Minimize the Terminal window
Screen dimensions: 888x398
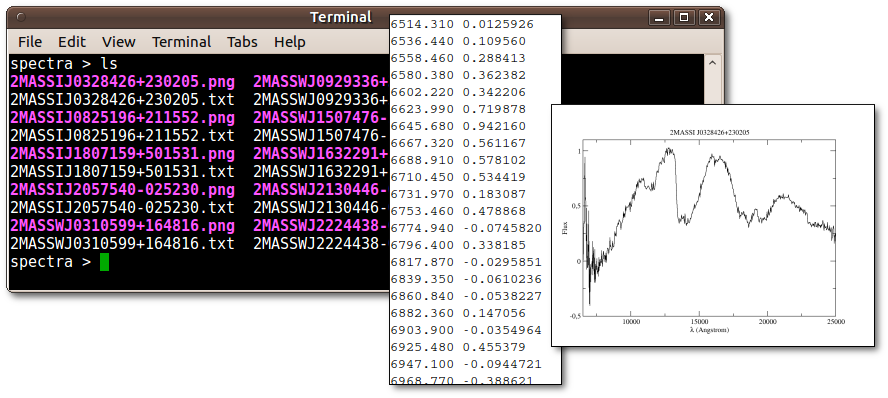[659, 18]
